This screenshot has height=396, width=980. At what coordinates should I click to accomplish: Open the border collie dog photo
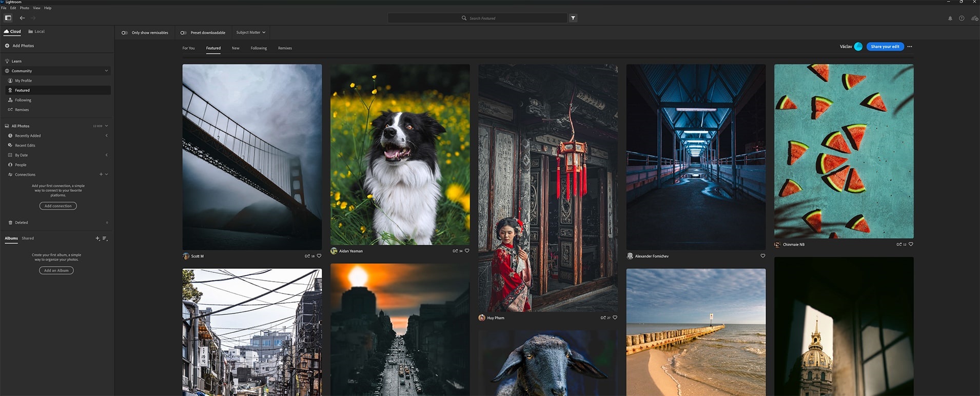click(400, 154)
